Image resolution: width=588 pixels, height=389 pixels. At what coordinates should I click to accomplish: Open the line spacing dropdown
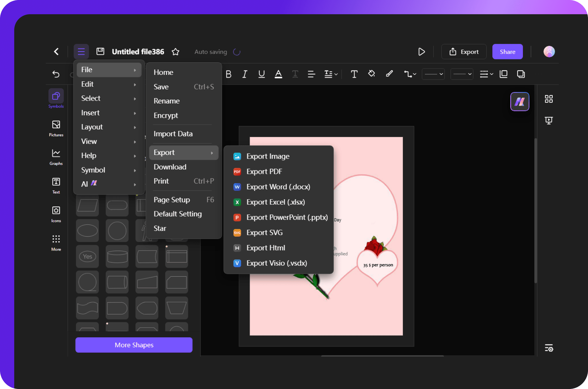tap(331, 74)
